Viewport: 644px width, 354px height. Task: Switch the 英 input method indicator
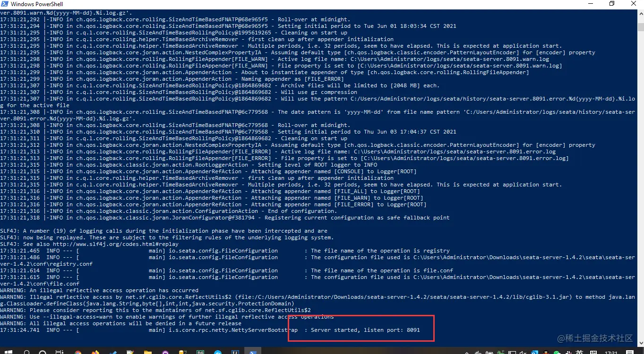point(579,352)
